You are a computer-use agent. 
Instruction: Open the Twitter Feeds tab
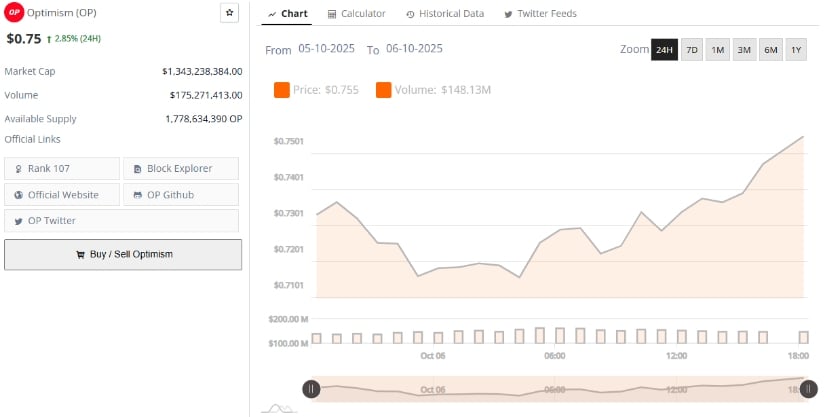point(540,14)
